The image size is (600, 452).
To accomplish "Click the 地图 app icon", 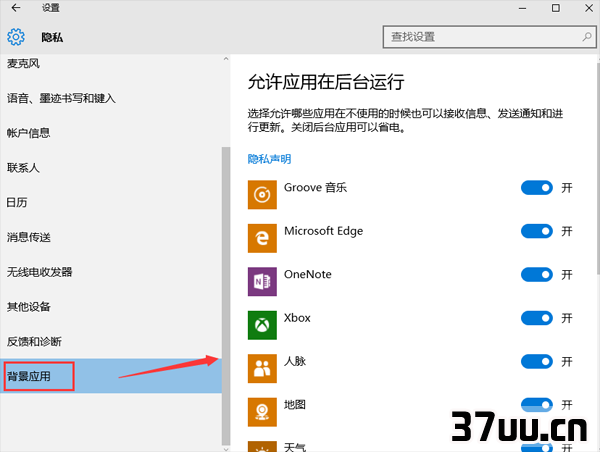I will [x=262, y=412].
